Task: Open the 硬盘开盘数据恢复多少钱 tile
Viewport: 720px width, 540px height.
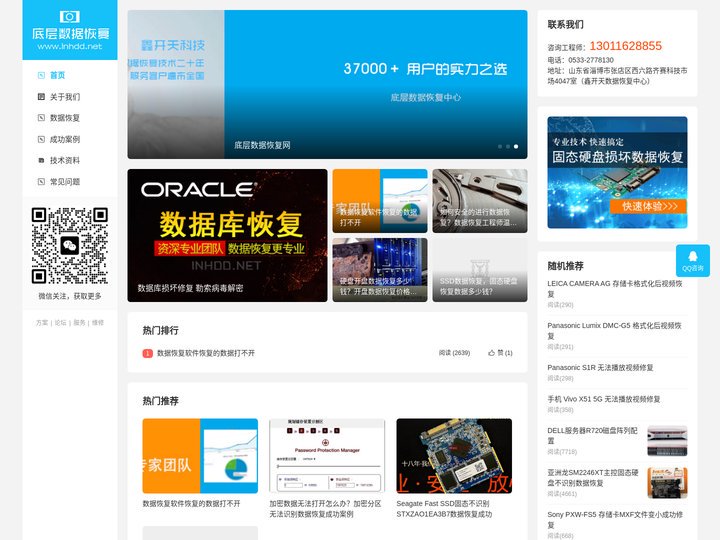Action: [380, 270]
